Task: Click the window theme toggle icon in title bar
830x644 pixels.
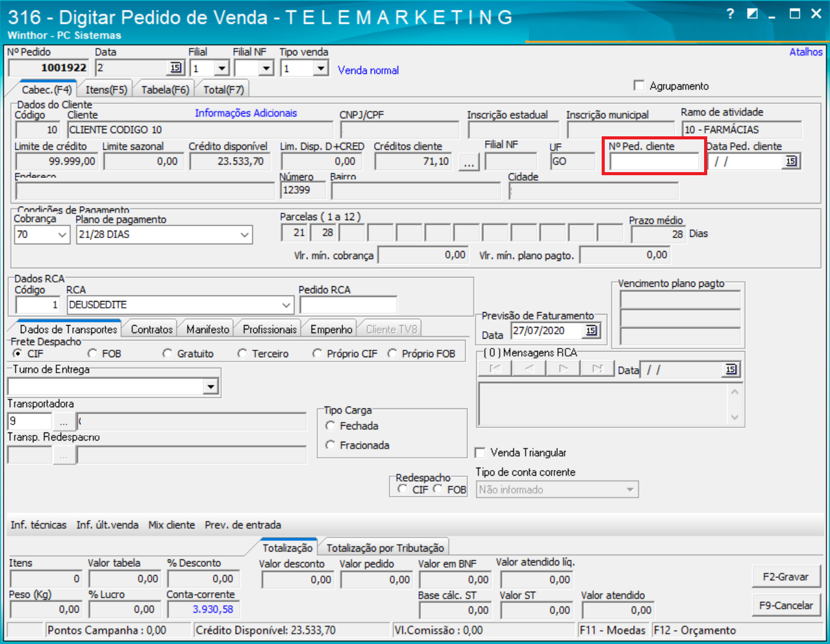Action: pyautogui.click(x=752, y=14)
